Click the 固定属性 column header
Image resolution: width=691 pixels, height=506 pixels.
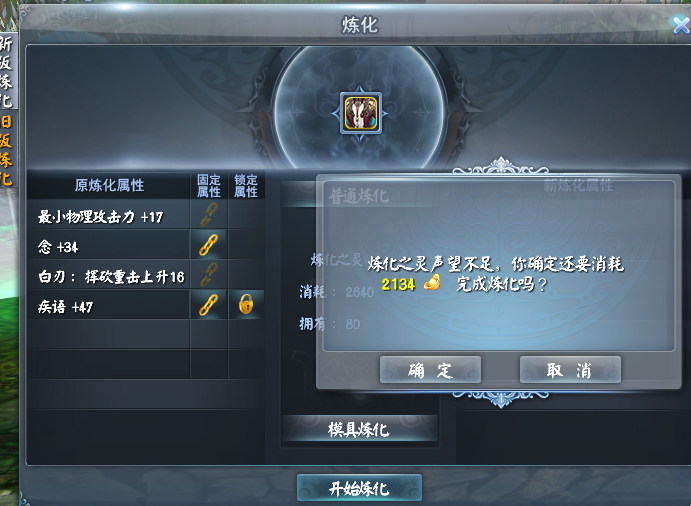pyautogui.click(x=209, y=186)
